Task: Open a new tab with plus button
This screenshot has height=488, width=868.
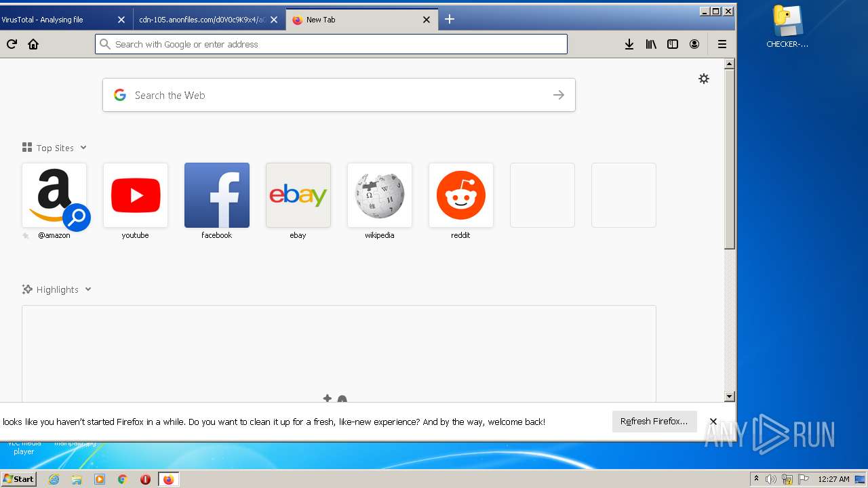Action: [x=450, y=20]
